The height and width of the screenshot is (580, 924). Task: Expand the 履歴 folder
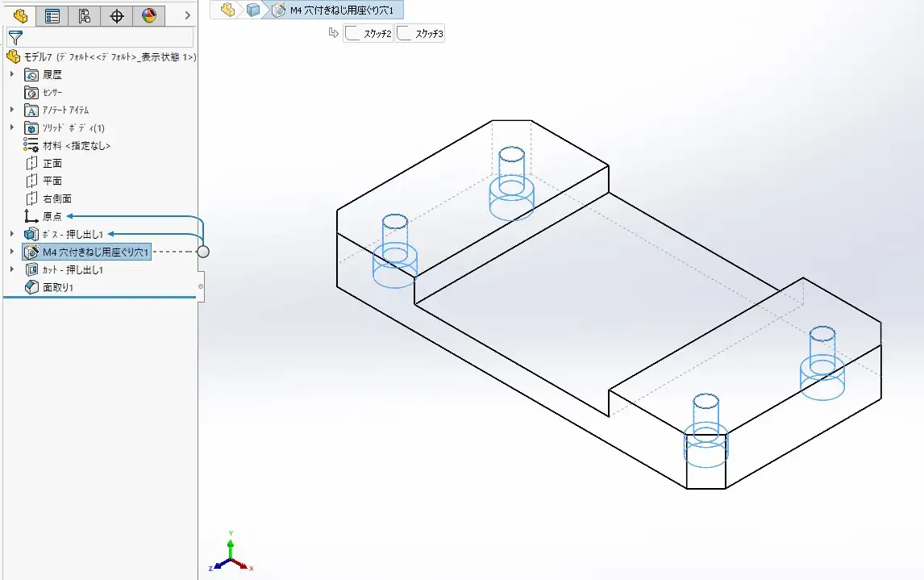tap(12, 75)
